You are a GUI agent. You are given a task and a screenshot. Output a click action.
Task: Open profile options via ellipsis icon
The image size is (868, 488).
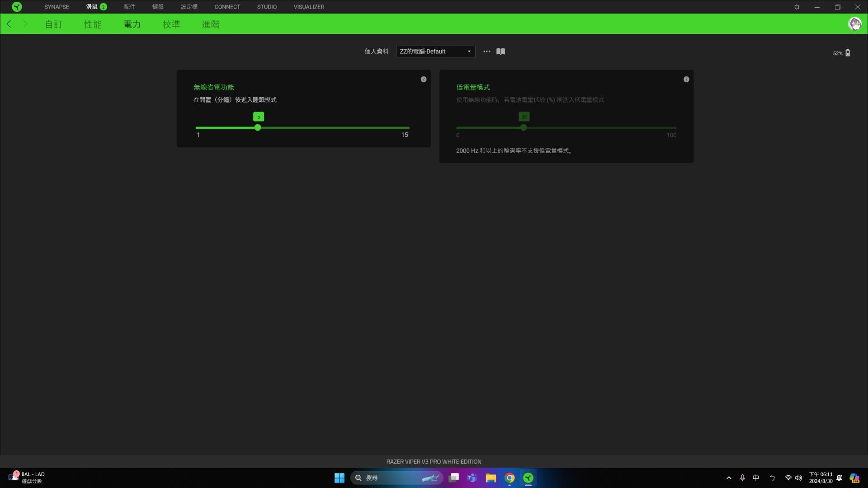[x=486, y=52]
